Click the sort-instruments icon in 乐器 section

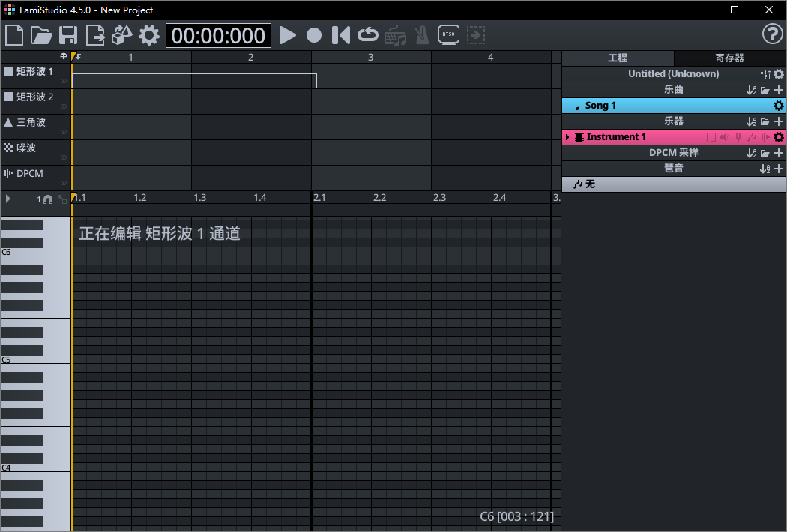tap(752, 121)
